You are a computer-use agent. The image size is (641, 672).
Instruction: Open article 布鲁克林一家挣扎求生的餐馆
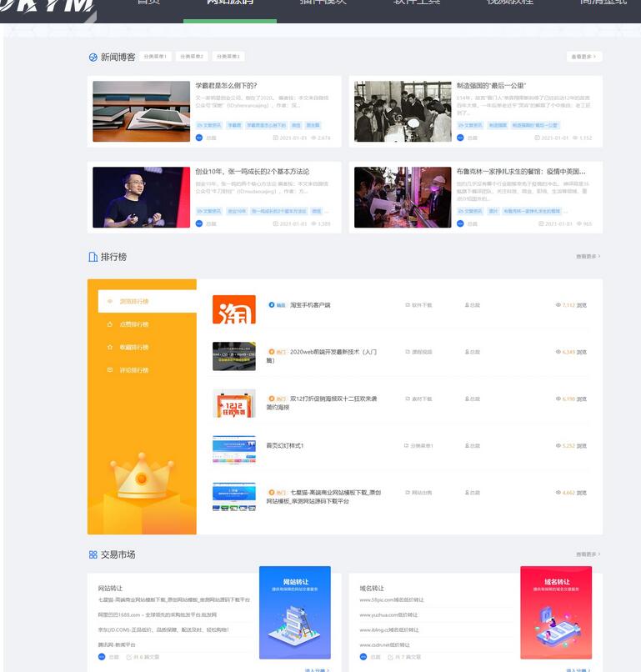[521, 172]
